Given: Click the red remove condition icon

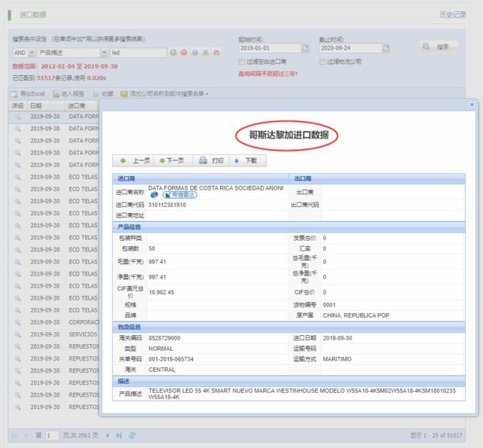Looking at the screenshot, I should (184, 53).
